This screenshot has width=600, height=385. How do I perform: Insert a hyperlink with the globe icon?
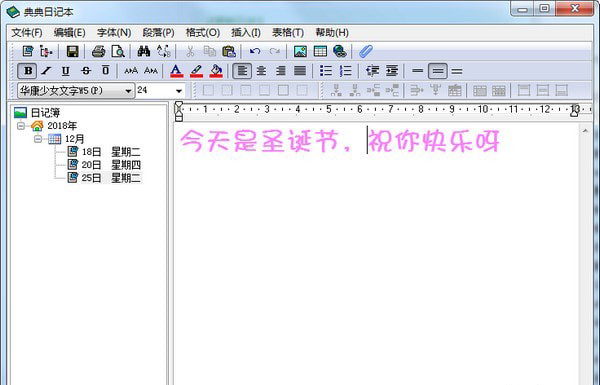pyautogui.click(x=339, y=51)
